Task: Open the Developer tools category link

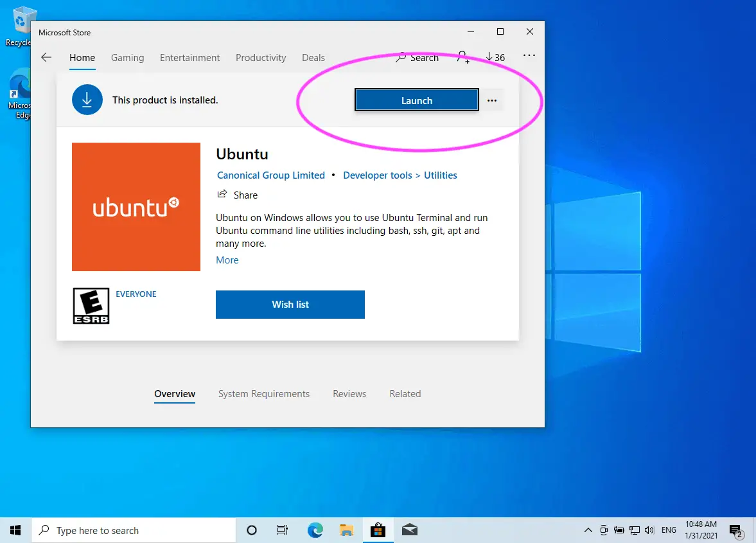Action: (378, 175)
